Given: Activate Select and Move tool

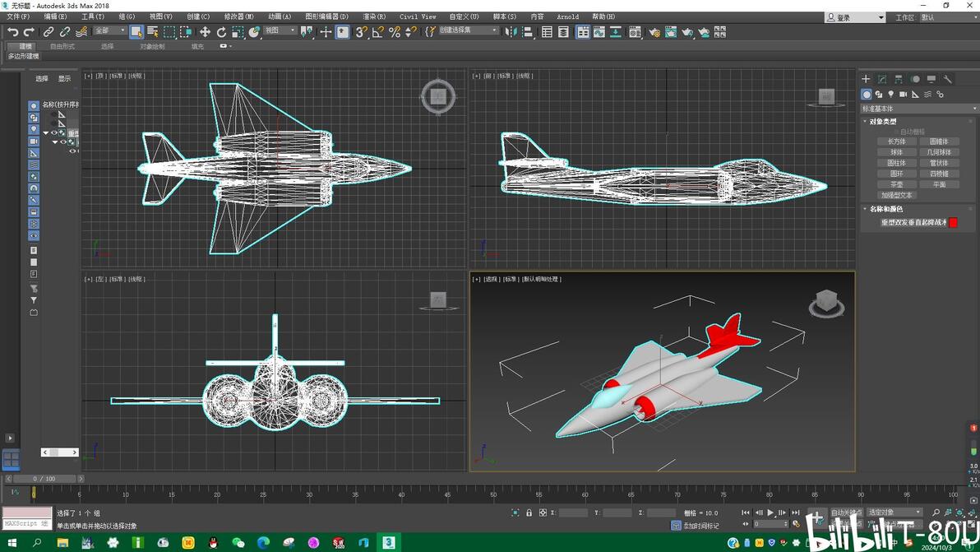Looking at the screenshot, I should (x=205, y=32).
